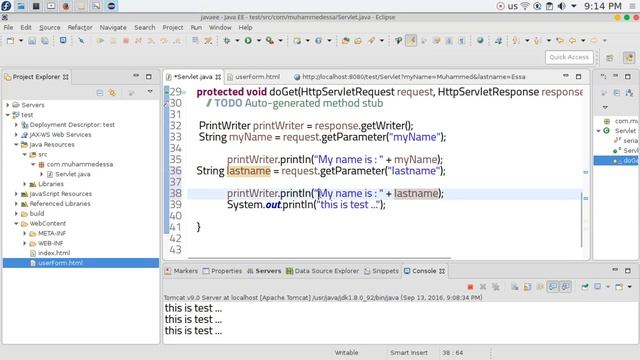Screen dimensions: 640x360
Task: Open the Snippets view tab
Action: (x=381, y=271)
